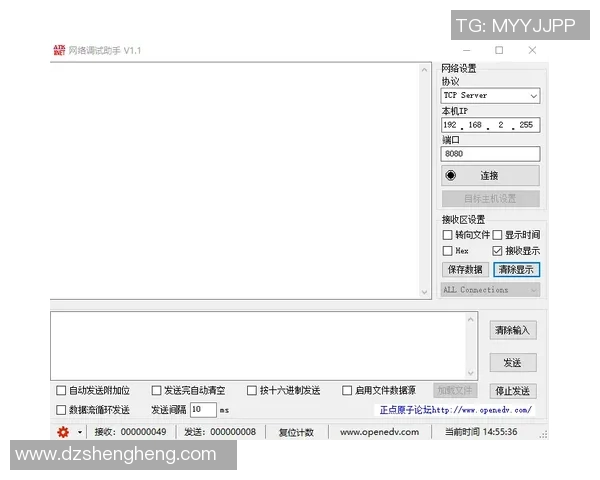Click the 发送间隔 interval field showing 10
This screenshot has height=480, width=600.
pos(203,410)
